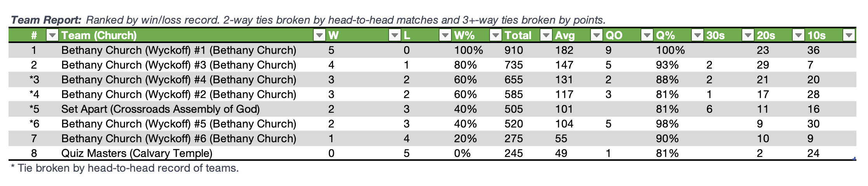Click the 10s column filter arrow

coord(849,36)
